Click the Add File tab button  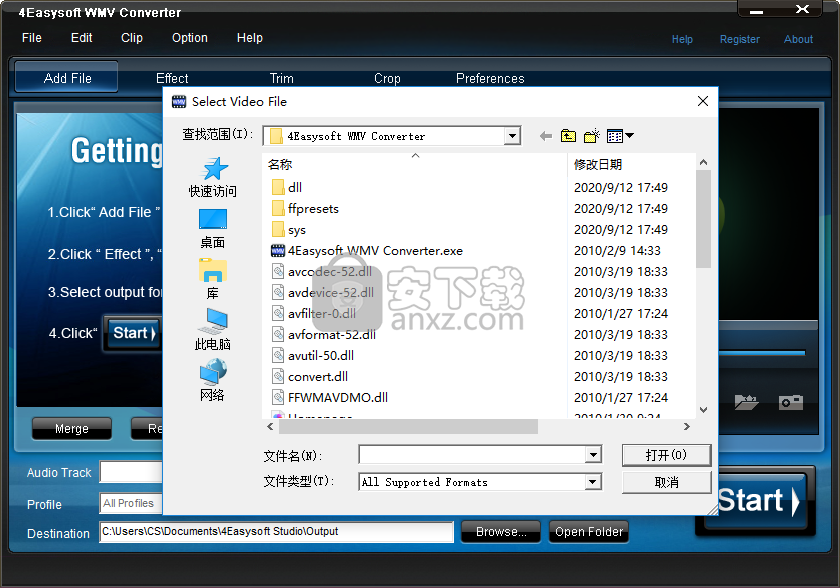(x=66, y=78)
